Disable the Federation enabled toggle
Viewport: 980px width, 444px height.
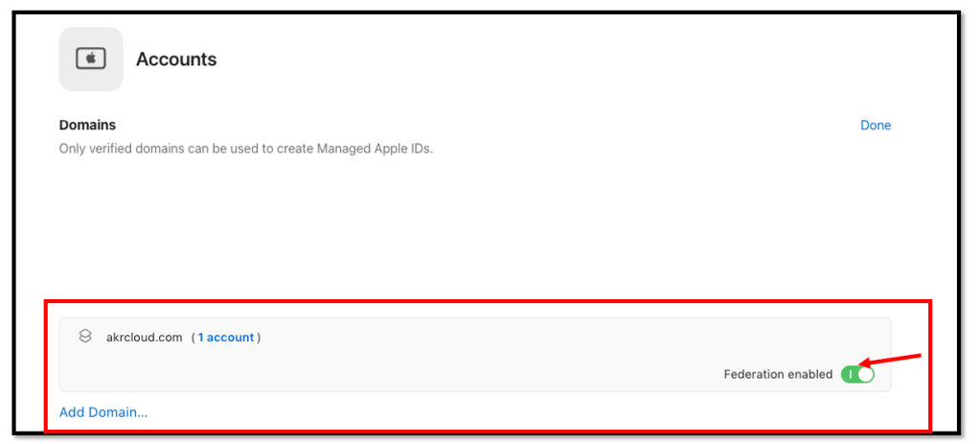pos(857,374)
